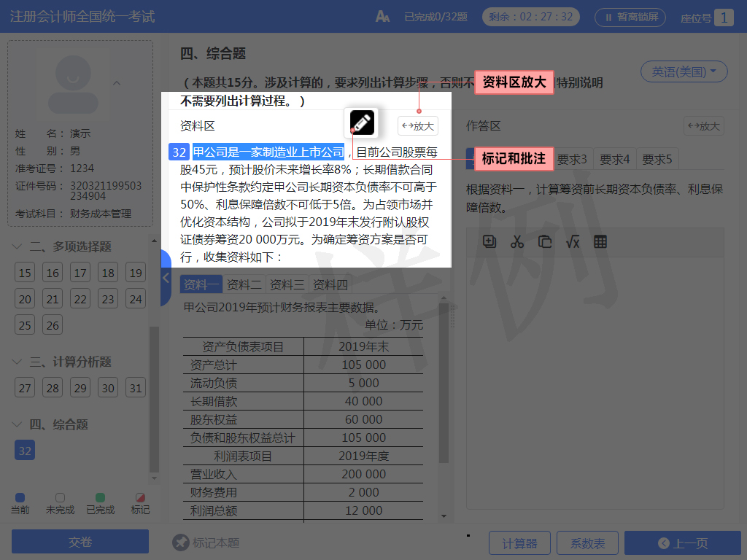Collapse the candidate photo panel chevron
The width and height of the screenshot is (747, 560).
pos(117,83)
